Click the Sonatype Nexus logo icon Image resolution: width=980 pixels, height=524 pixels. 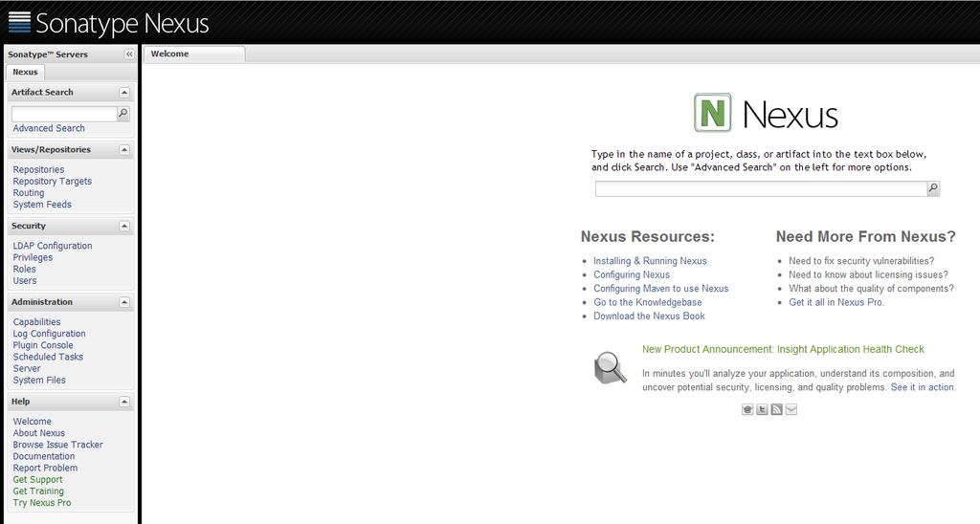click(19, 22)
